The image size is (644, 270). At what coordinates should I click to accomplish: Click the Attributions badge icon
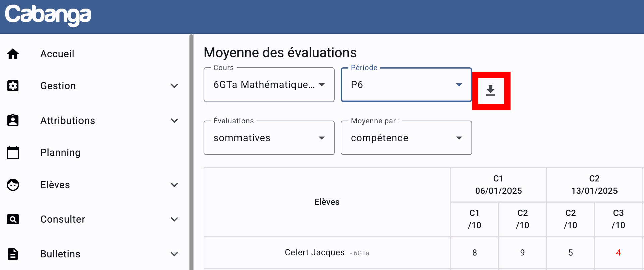[13, 120]
